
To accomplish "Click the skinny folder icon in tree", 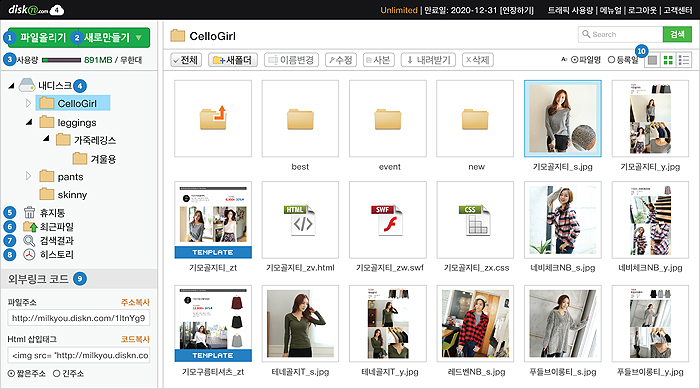I will [46, 194].
